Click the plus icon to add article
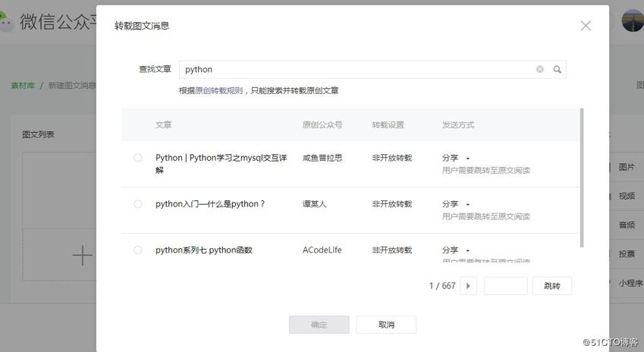This screenshot has width=644, height=352. coord(82,256)
